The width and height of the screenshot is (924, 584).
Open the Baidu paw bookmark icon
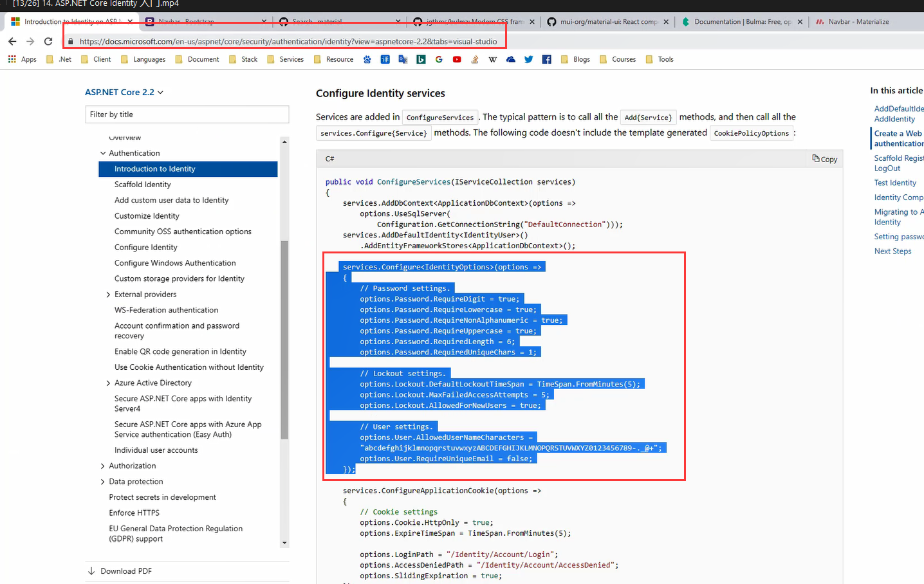pyautogui.click(x=367, y=59)
